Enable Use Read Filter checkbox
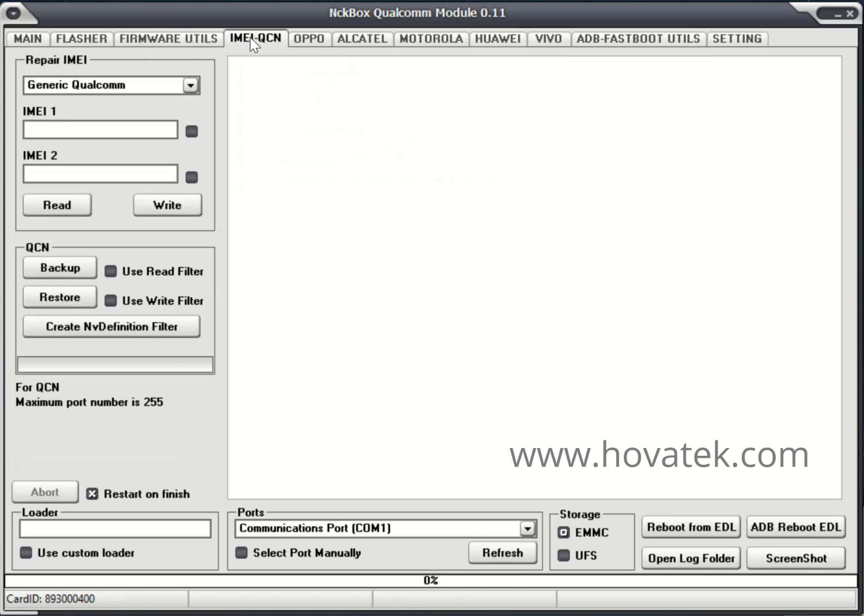The height and width of the screenshot is (616, 864). point(110,271)
